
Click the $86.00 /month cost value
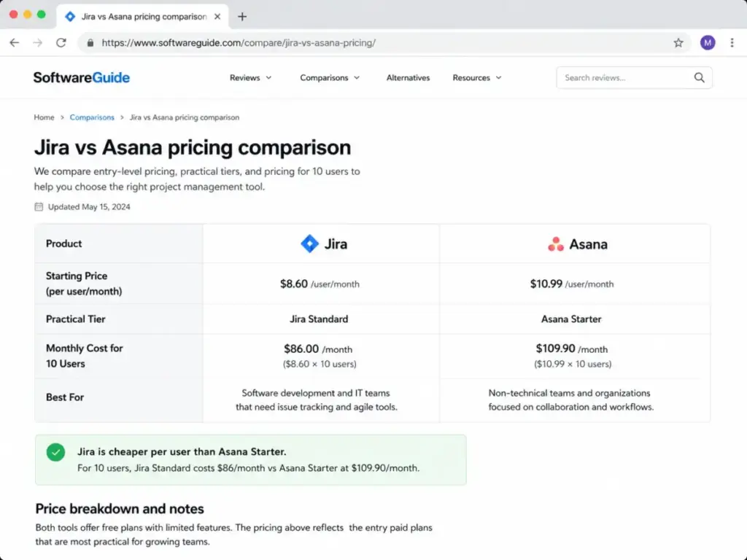tap(318, 349)
